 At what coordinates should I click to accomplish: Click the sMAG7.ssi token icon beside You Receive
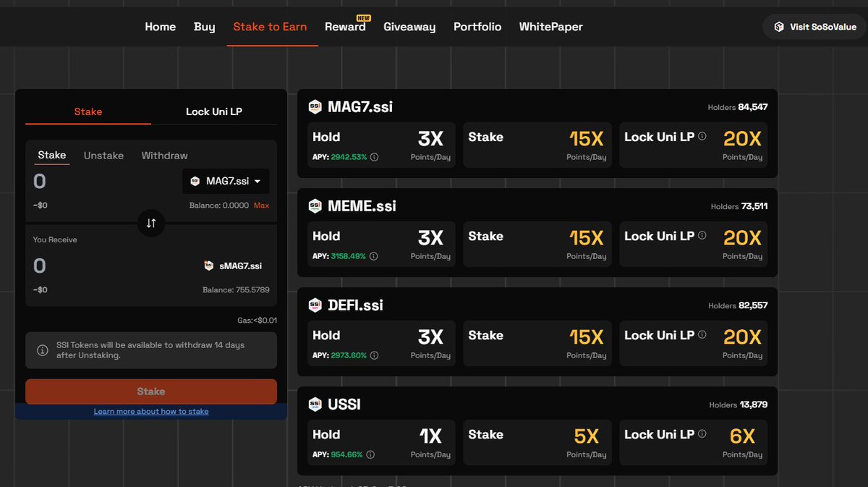click(210, 265)
